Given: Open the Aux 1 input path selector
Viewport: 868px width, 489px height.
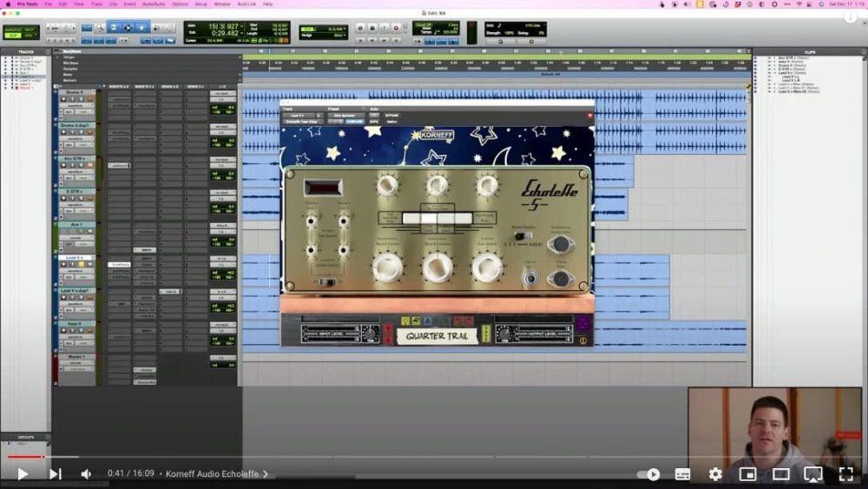Looking at the screenshot, I should [x=222, y=226].
